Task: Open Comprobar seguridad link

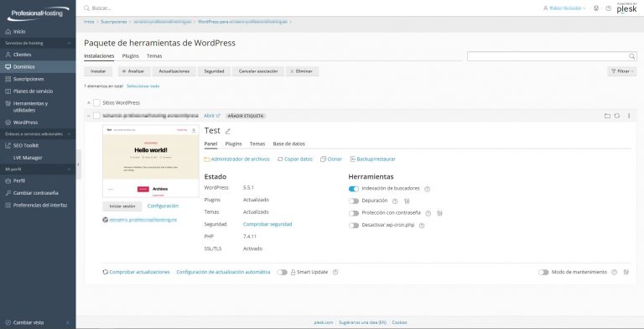Action: tap(267, 225)
